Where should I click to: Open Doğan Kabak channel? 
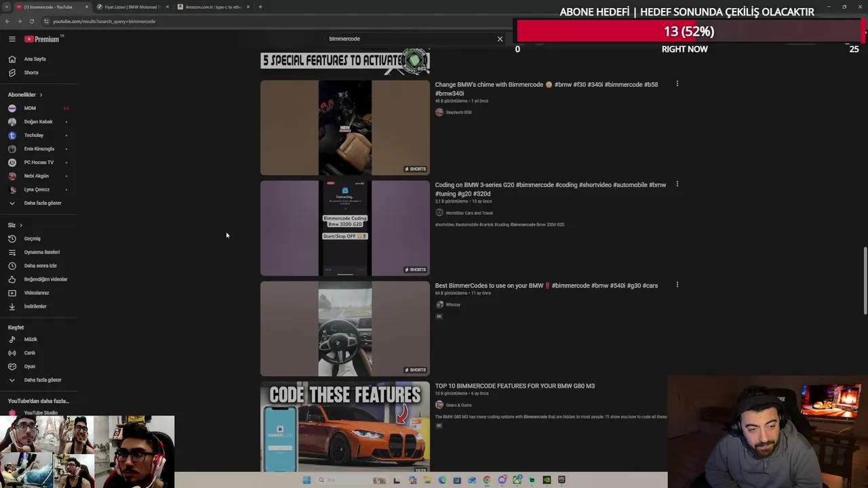pyautogui.click(x=38, y=122)
